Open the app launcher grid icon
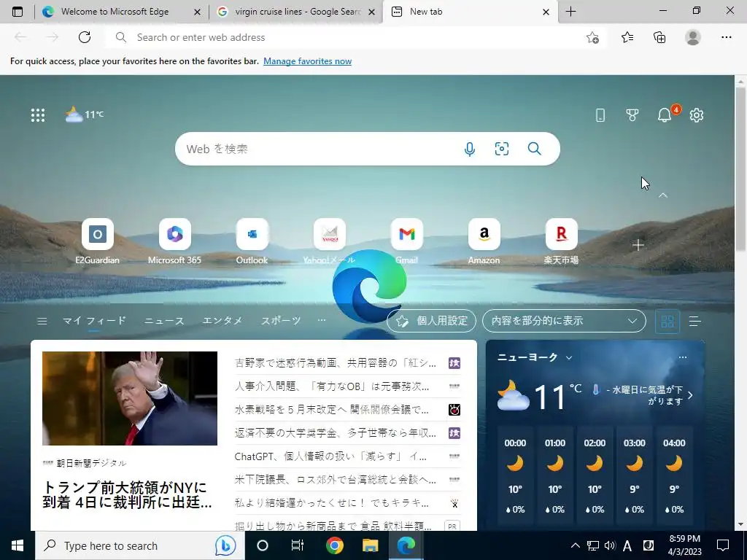Screen dimensions: 747x560 point(38,114)
